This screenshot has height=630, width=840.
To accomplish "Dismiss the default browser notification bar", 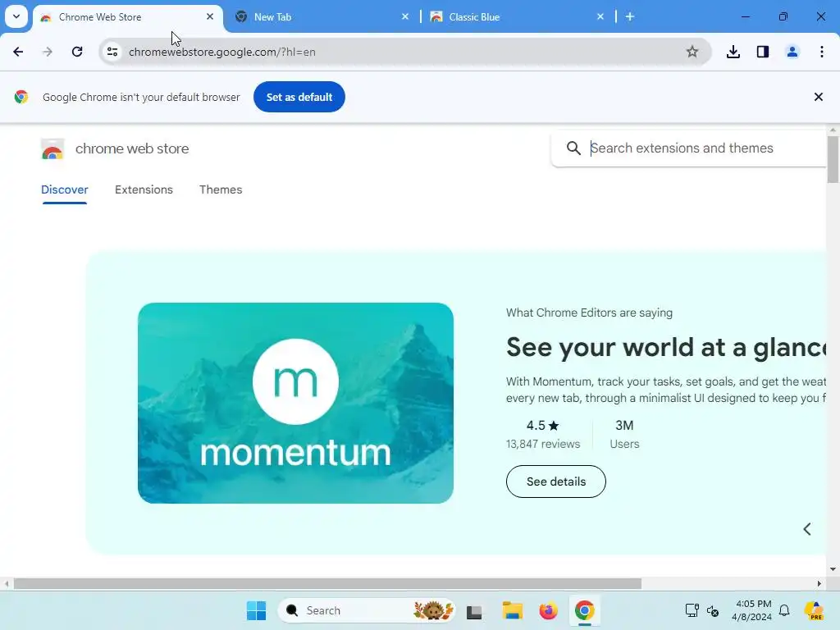I will point(819,97).
